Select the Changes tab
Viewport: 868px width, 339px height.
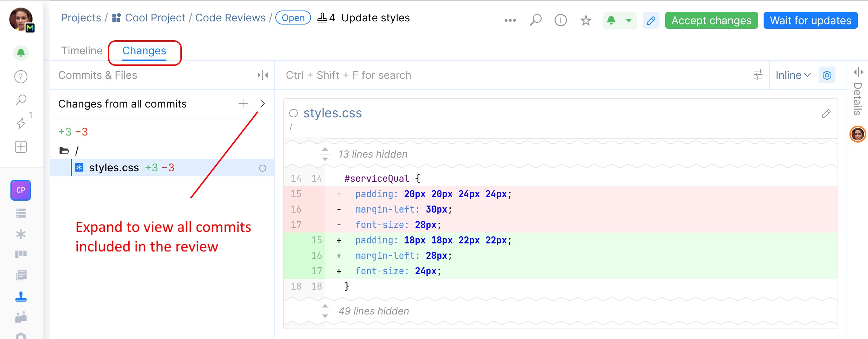click(x=144, y=51)
